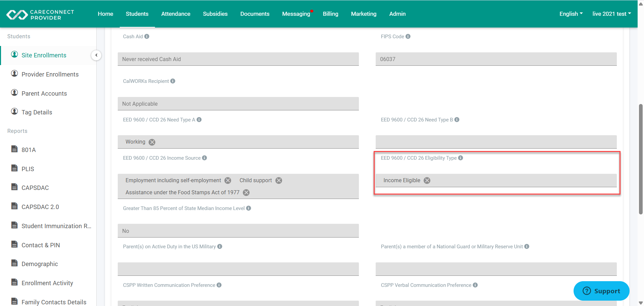Open the Family Contacts Details report
Image resolution: width=644 pixels, height=306 pixels.
point(54,302)
